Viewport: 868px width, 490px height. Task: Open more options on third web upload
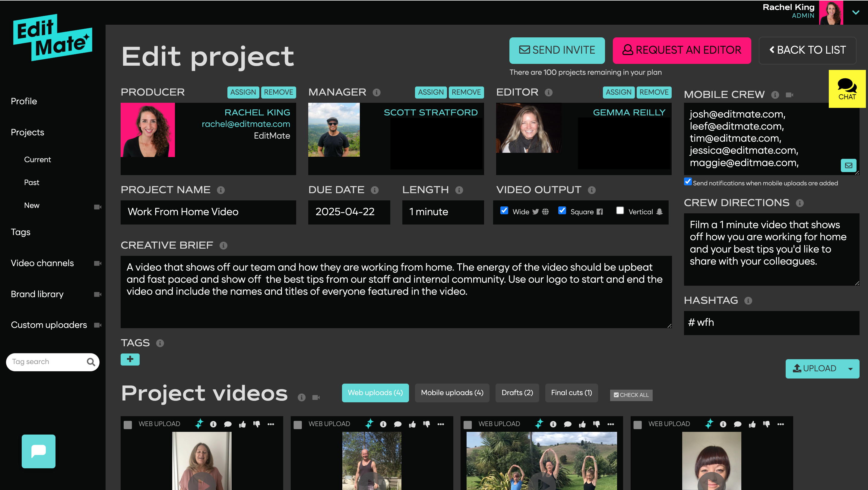610,424
